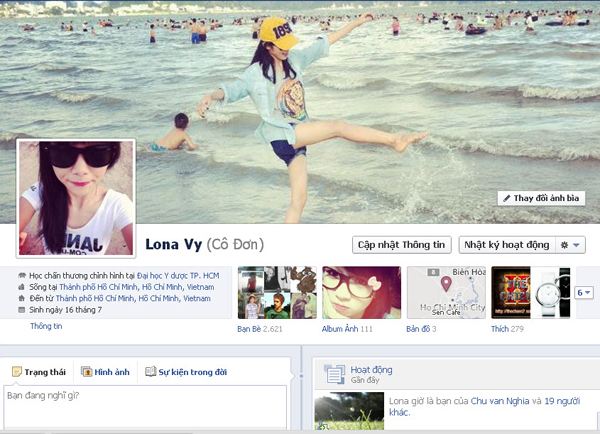Select the Hình ảnh tab
The height and width of the screenshot is (434, 600).
coord(105,372)
